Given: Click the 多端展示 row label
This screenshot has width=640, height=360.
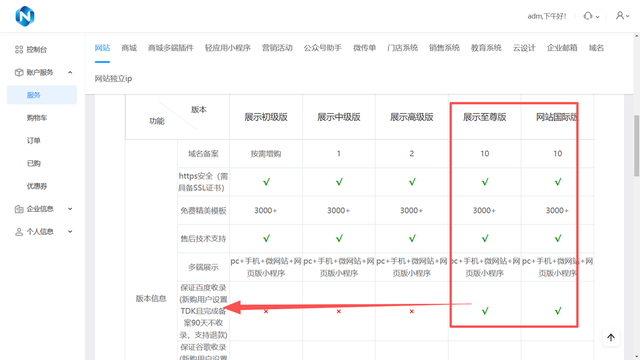Looking at the screenshot, I should tap(203, 267).
